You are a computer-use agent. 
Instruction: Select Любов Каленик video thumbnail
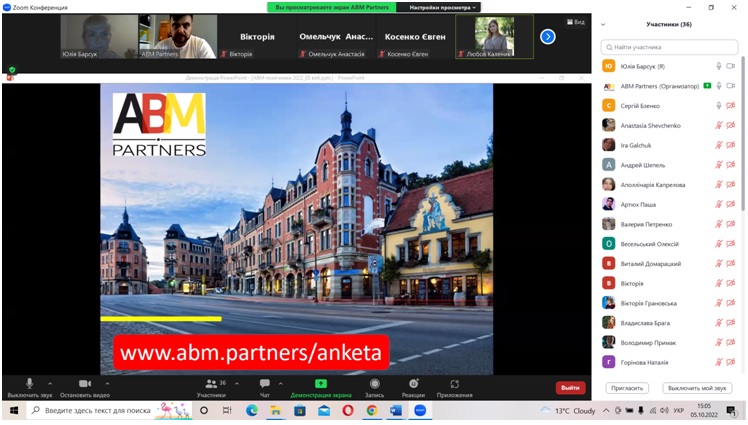click(x=495, y=37)
